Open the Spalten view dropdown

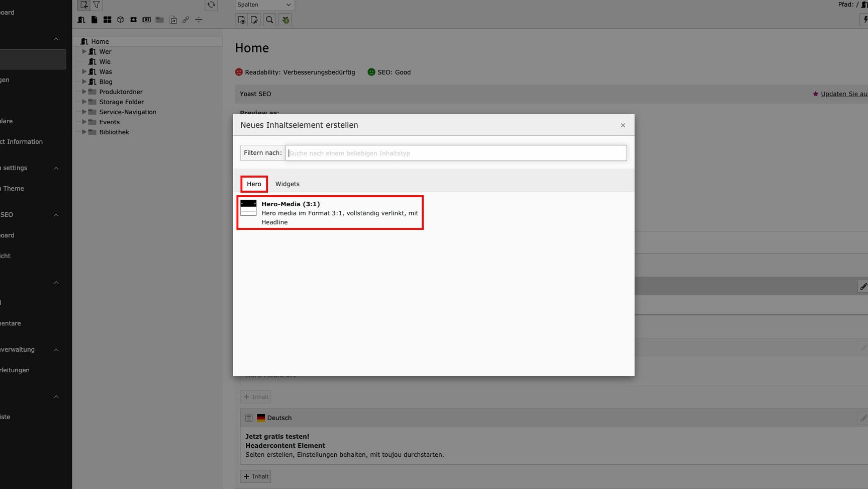[264, 5]
